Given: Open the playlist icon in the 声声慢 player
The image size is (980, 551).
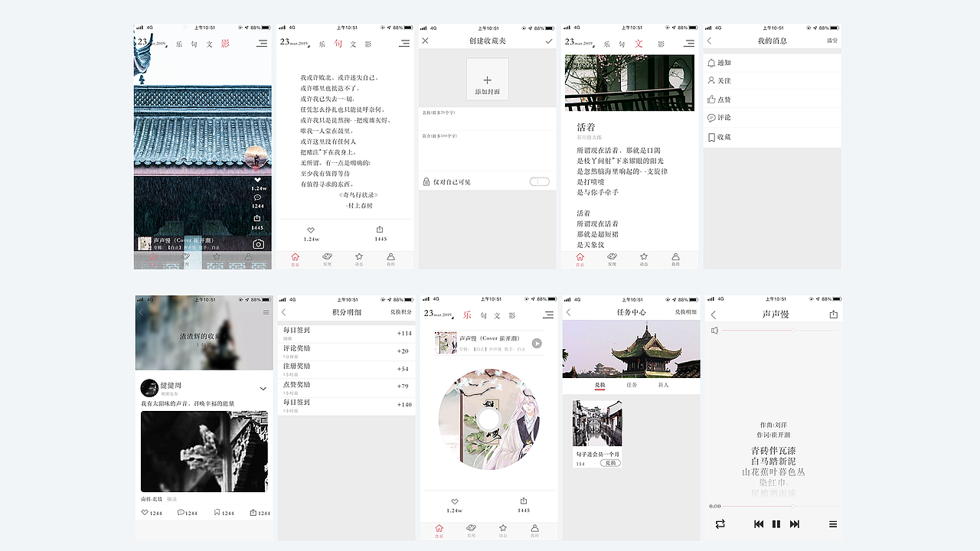Looking at the screenshot, I should (833, 524).
